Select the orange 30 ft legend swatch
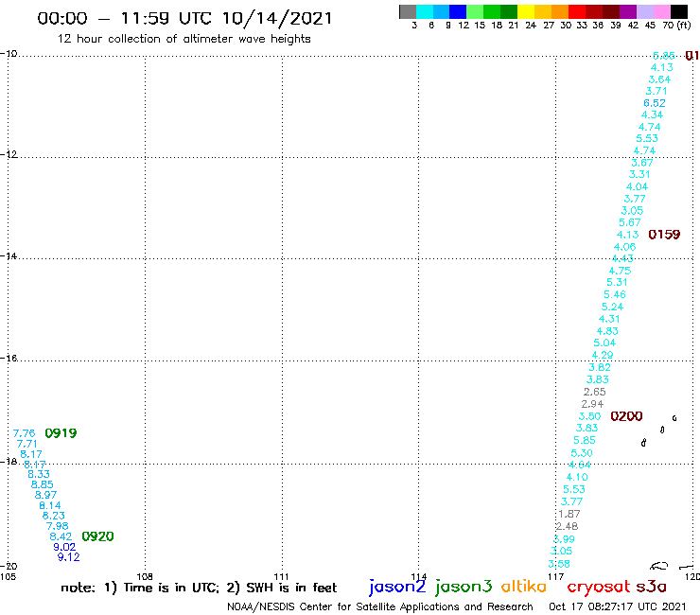The height and width of the screenshot is (615, 700). (x=560, y=11)
